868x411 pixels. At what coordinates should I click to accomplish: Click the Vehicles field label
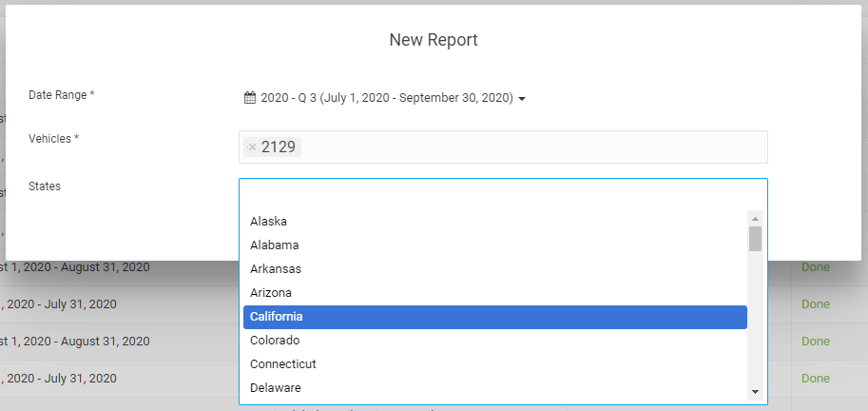pyautogui.click(x=53, y=139)
